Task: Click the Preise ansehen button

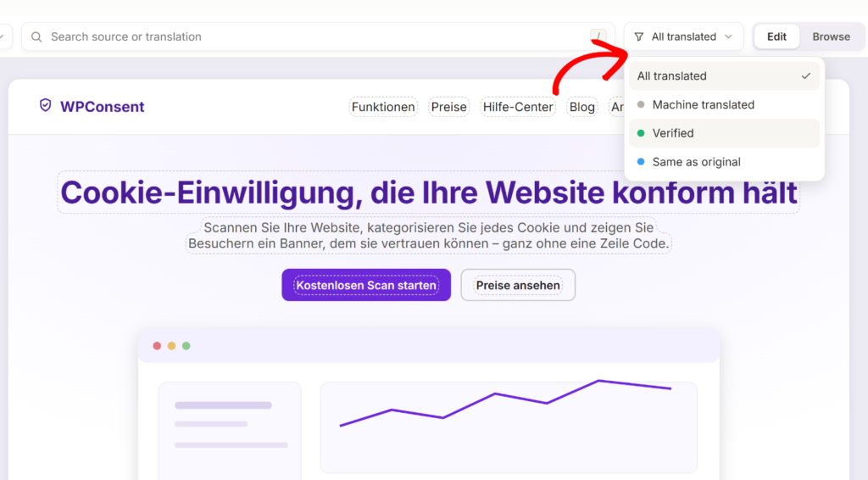Action: tap(518, 285)
